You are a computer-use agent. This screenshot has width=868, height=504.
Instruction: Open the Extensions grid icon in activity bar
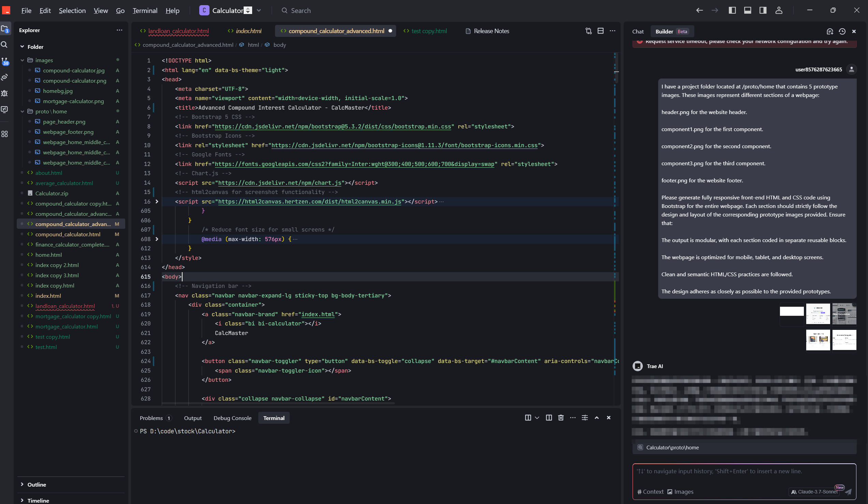point(4,134)
